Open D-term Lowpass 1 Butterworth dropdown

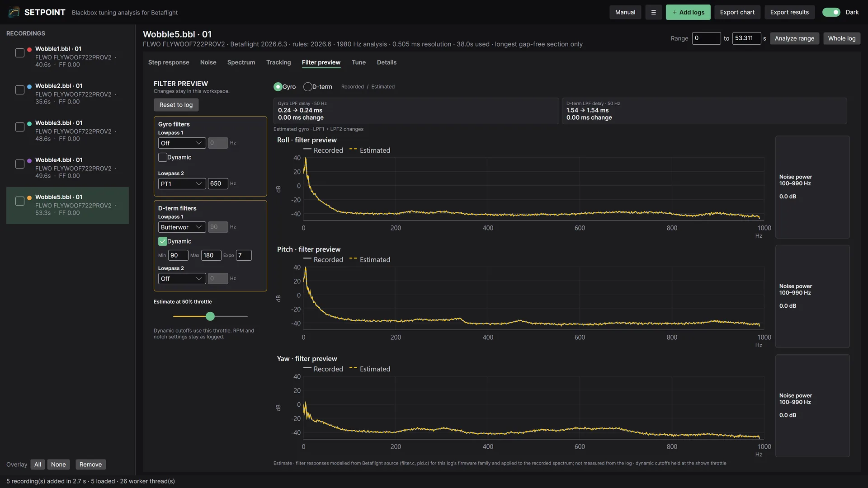coord(182,227)
